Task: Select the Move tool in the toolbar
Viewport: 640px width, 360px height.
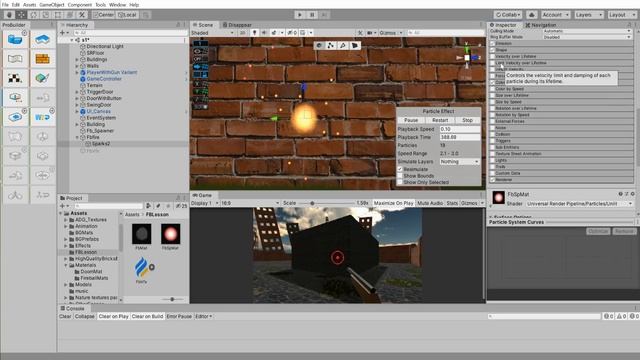Action: [21, 15]
